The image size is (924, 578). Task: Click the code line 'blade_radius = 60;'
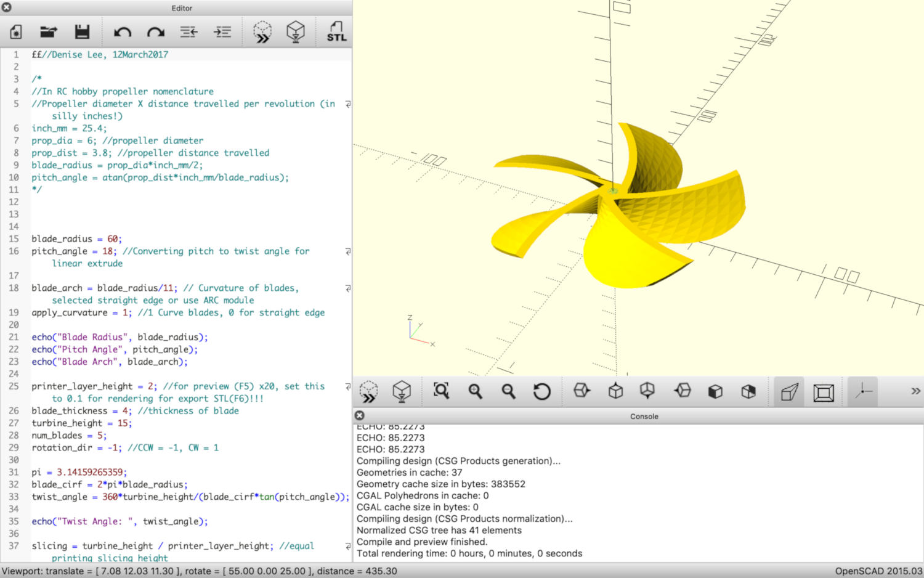[77, 239]
